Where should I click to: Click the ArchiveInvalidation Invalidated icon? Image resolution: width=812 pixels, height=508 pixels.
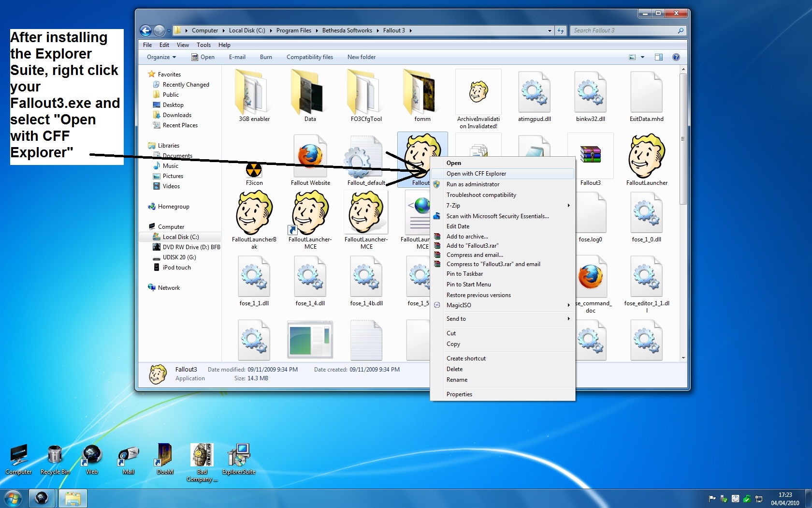478,93
